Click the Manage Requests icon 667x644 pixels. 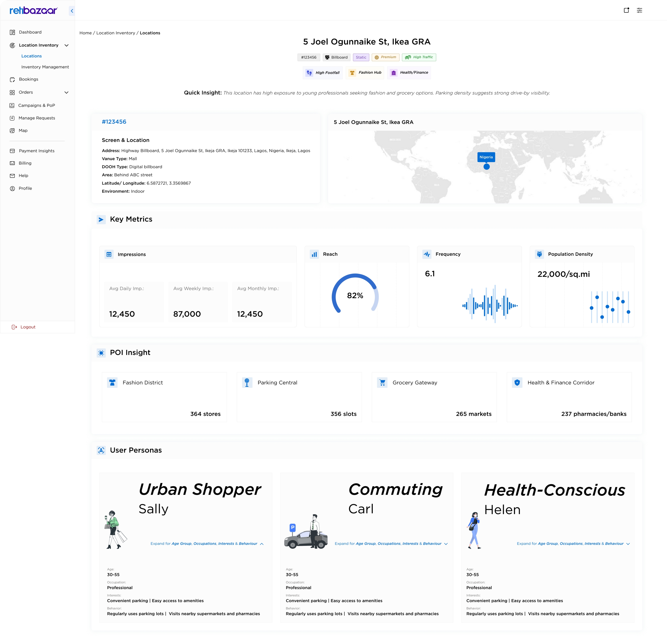pos(12,118)
